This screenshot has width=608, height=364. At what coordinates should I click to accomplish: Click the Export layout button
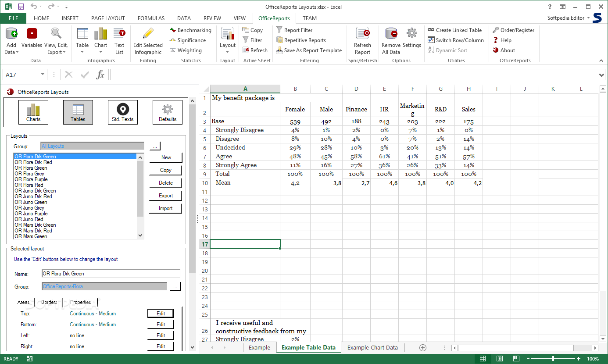pos(166,196)
